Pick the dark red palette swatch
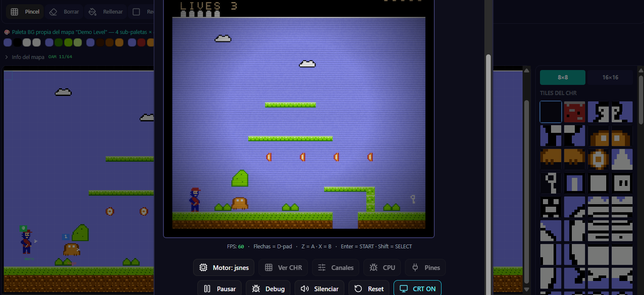 tap(141, 42)
